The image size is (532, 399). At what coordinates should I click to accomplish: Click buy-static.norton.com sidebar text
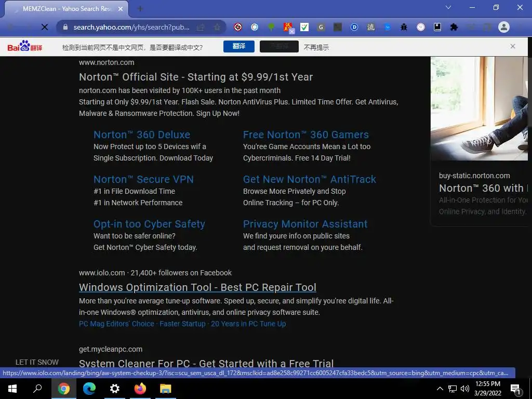pos(474,176)
